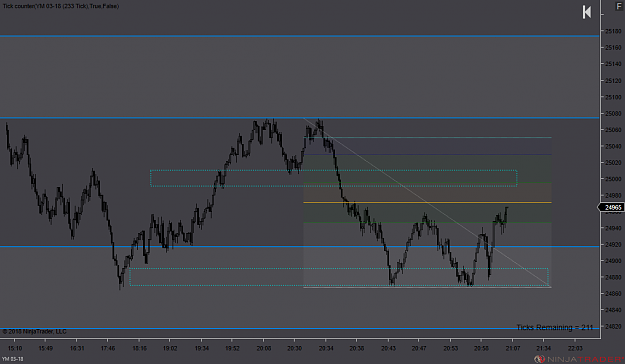
Task: Click the 24820 price axis label
Action: coord(613,327)
